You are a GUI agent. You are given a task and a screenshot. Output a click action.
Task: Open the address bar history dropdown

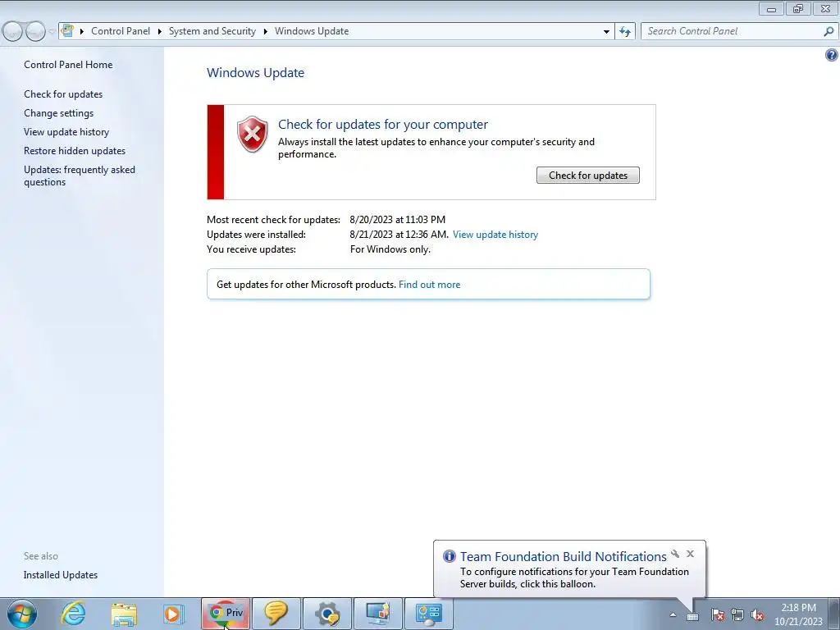pos(606,32)
